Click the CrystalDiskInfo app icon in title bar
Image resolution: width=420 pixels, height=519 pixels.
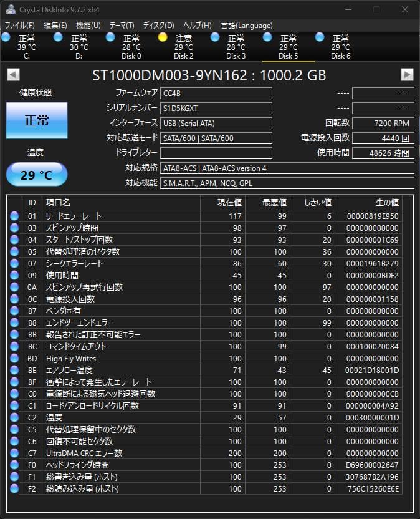click(x=10, y=9)
